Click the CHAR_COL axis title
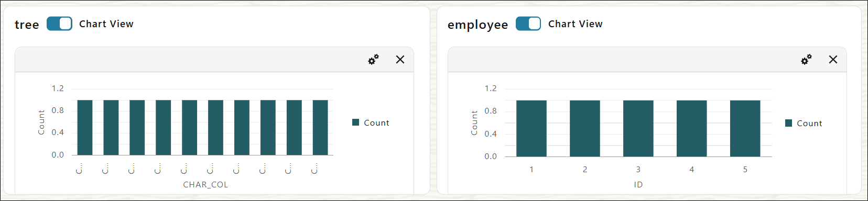This screenshot has width=868, height=201. [205, 185]
